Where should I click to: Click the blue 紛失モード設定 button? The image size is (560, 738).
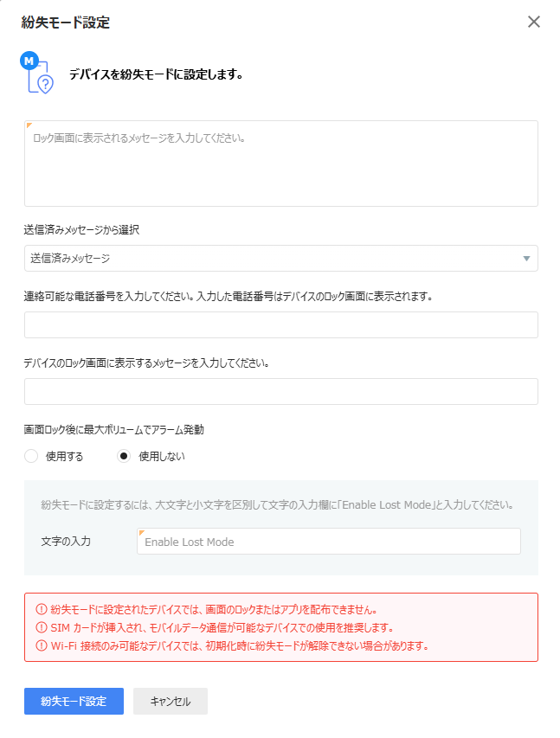click(x=74, y=702)
